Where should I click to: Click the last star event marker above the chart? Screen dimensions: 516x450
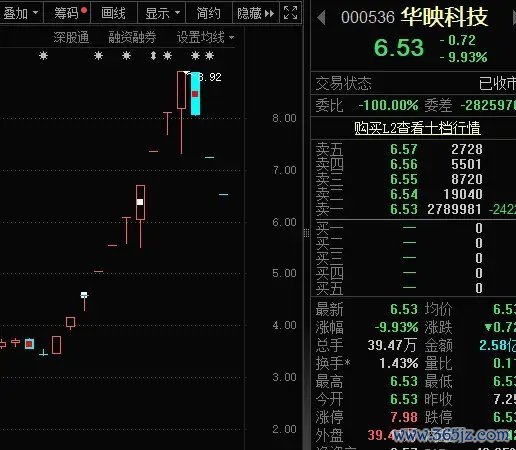[209, 55]
